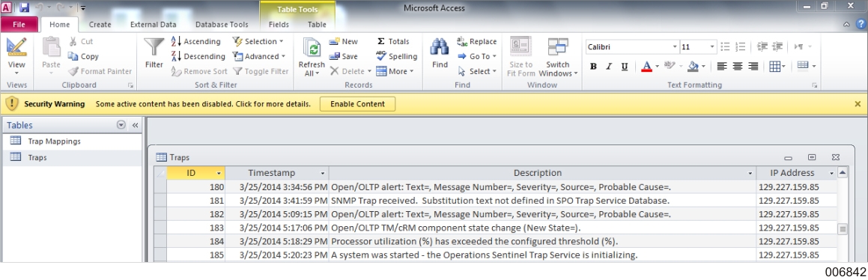Sort records Descending
This screenshot has height=280, width=868.
tap(198, 56)
